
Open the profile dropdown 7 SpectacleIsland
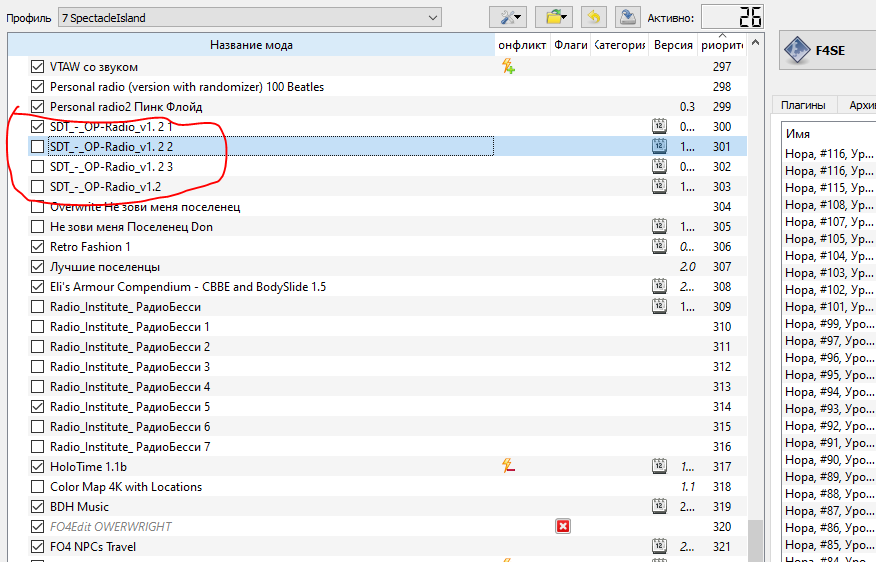[x=249, y=17]
